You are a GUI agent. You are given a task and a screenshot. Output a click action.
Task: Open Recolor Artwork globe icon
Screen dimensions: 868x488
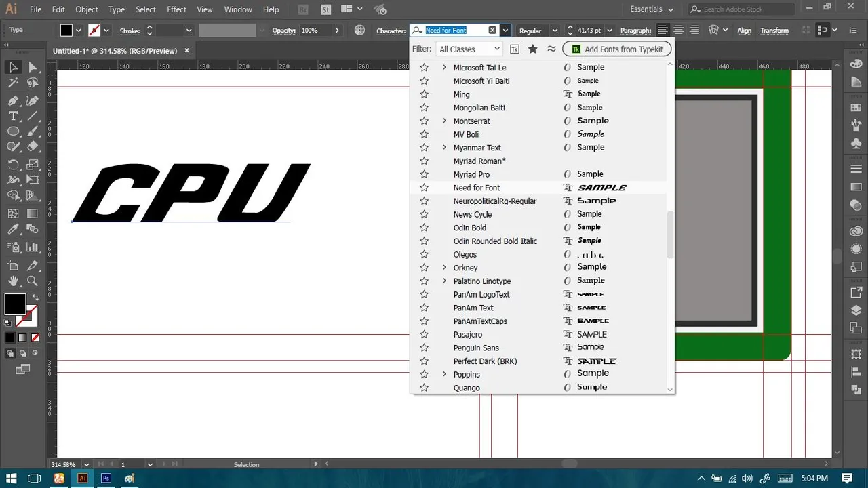click(360, 30)
